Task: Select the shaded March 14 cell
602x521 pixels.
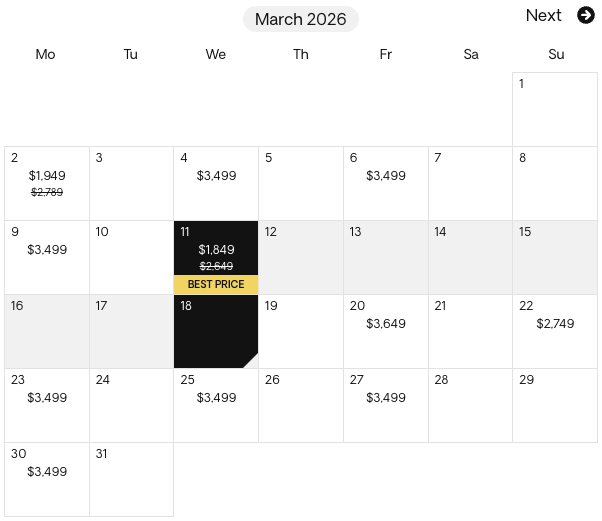Action: (x=470, y=258)
